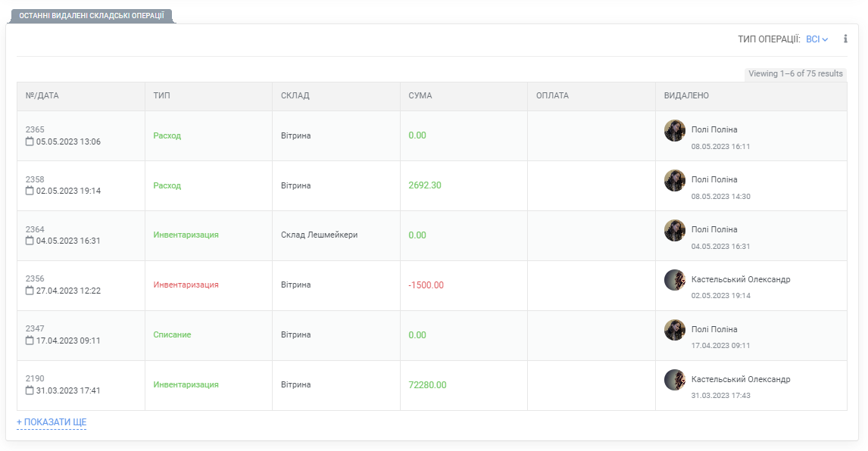868x451 pixels.
Task: Click Полі Поліна avatar in row 2347
Action: coord(675,330)
